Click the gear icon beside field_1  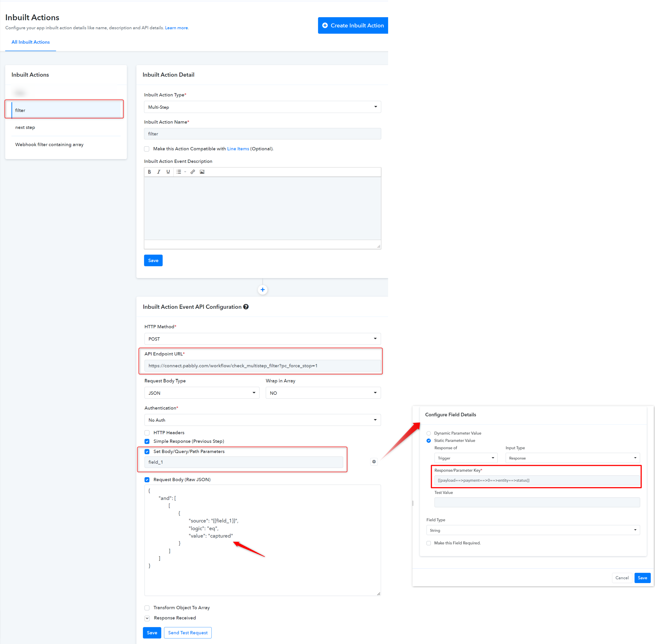[374, 462]
